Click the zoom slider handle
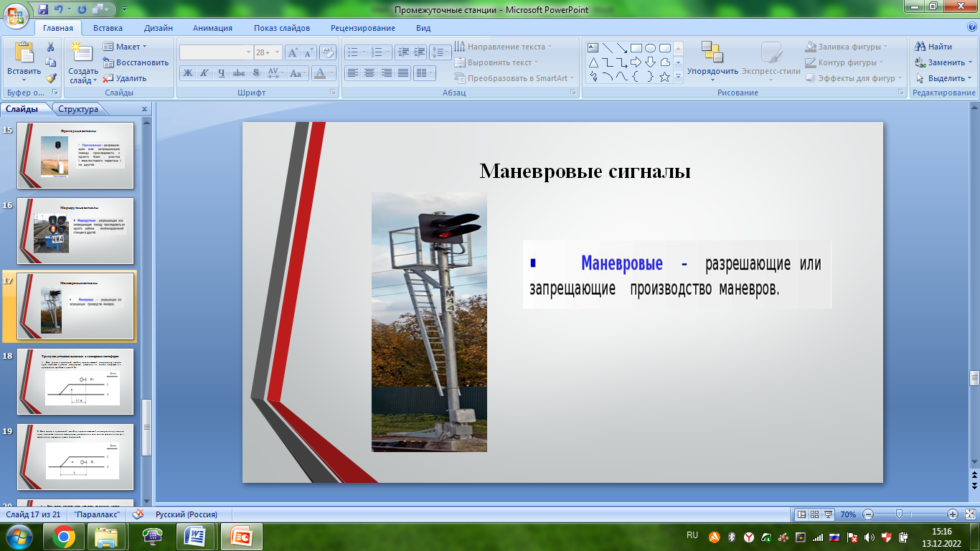 899,514
